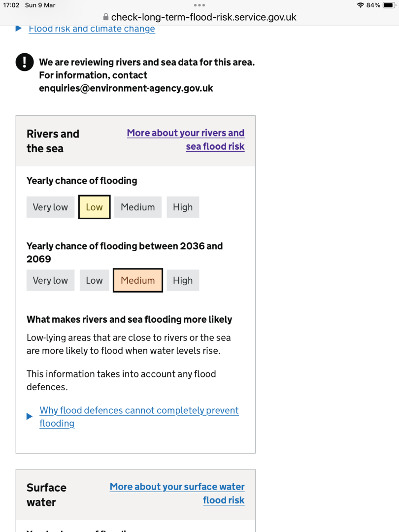Expand the Why flood defences cannot prevent flooding section
Viewport: 399px width, 532px height.
pyautogui.click(x=139, y=416)
